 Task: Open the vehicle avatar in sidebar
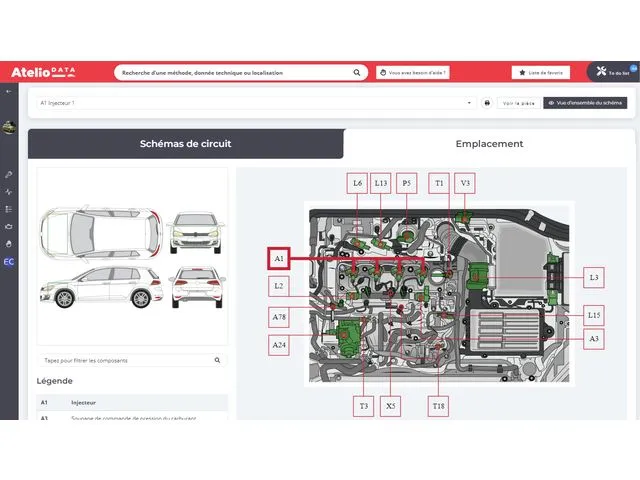coord(9,127)
